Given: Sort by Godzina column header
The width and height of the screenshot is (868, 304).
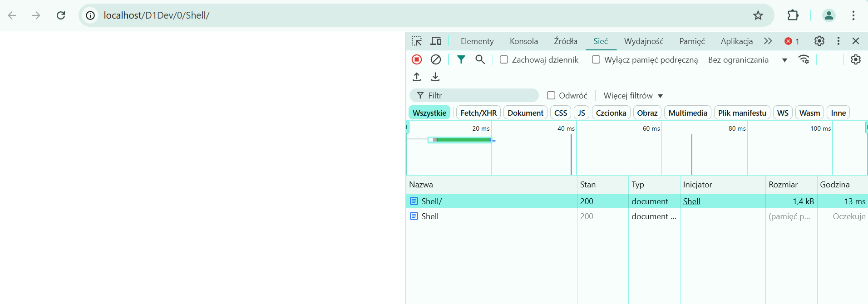Looking at the screenshot, I should pyautogui.click(x=843, y=185).
